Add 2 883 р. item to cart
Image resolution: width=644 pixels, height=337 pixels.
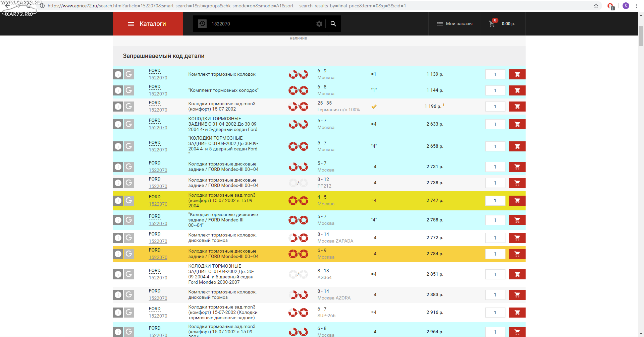tap(517, 295)
